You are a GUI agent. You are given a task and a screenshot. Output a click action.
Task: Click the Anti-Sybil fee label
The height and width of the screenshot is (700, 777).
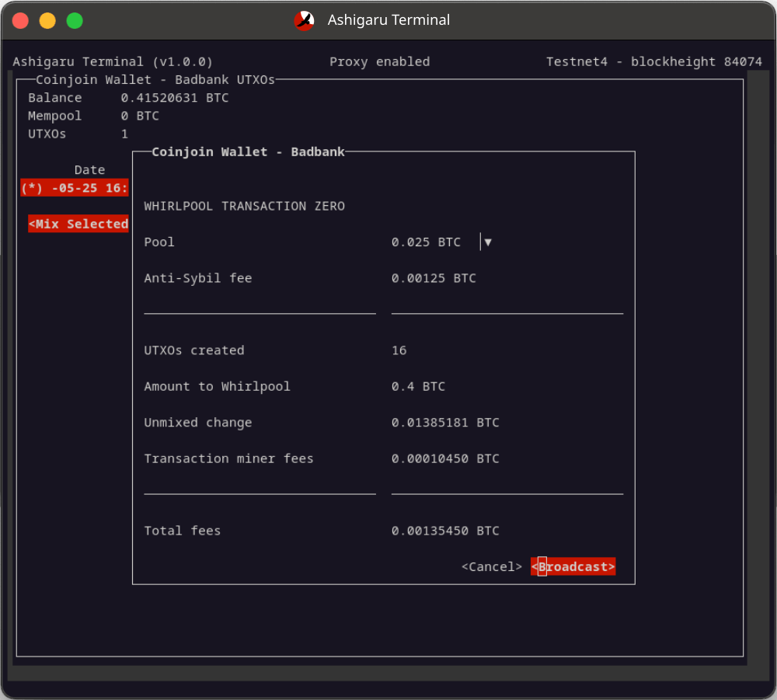click(197, 278)
